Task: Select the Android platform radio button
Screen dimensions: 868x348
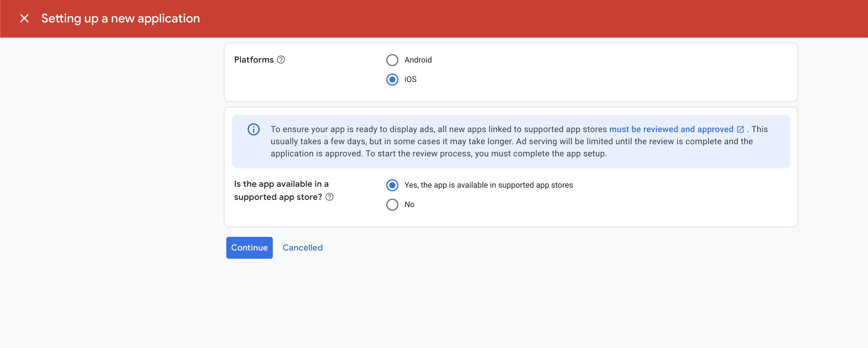Action: tap(392, 60)
